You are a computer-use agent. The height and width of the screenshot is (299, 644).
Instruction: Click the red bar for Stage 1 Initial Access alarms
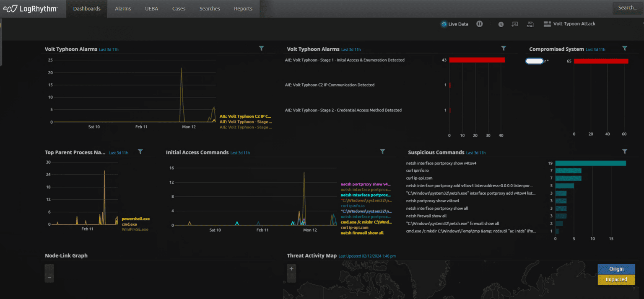[x=476, y=60]
